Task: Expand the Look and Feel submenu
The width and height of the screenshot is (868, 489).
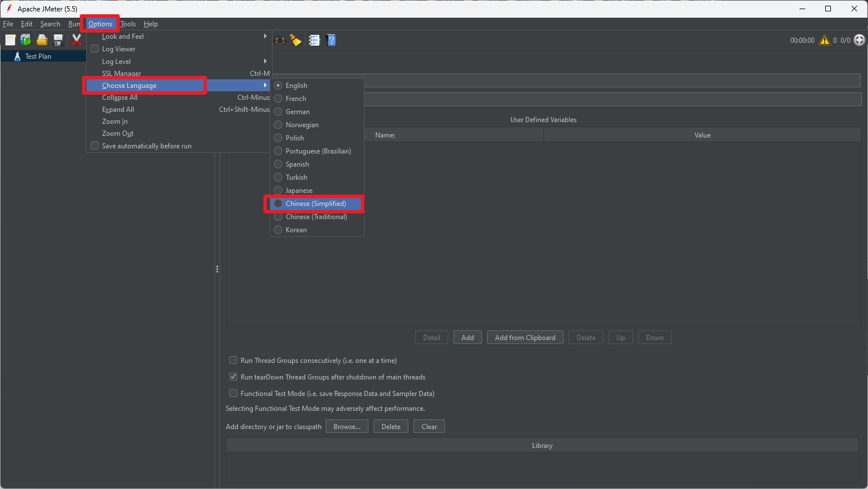Action: click(x=179, y=37)
